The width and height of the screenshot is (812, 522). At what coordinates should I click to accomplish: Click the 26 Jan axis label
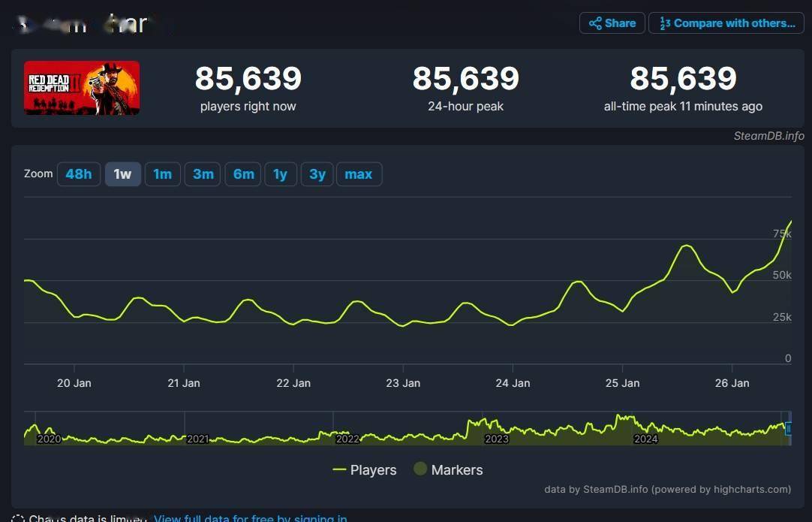pos(732,383)
